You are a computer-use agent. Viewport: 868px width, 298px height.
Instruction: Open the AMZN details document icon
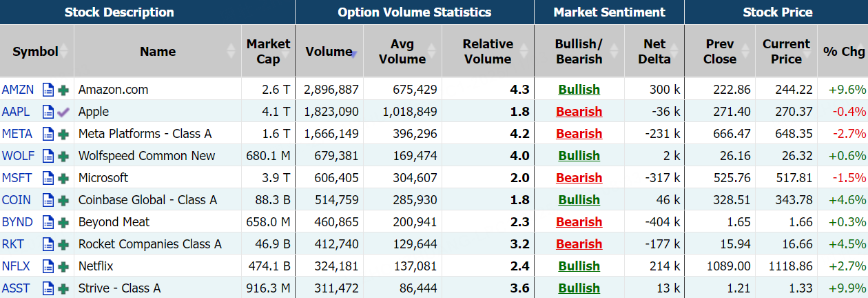(x=48, y=90)
